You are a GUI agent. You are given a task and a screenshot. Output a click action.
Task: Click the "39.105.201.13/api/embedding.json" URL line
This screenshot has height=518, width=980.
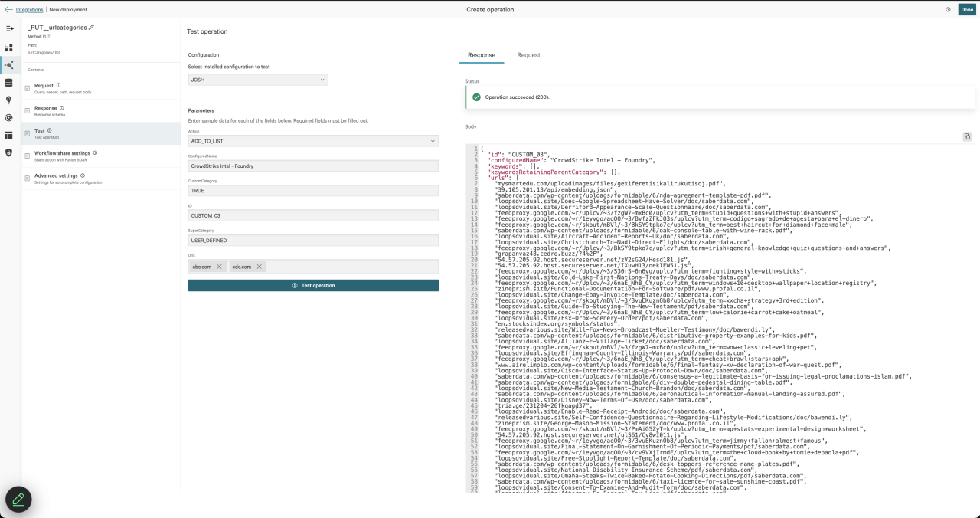[x=557, y=190]
